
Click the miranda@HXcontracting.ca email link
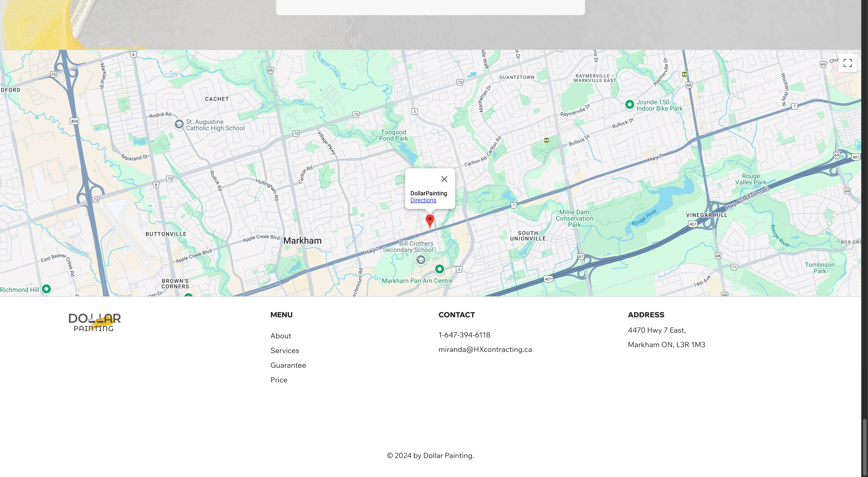[x=485, y=350]
